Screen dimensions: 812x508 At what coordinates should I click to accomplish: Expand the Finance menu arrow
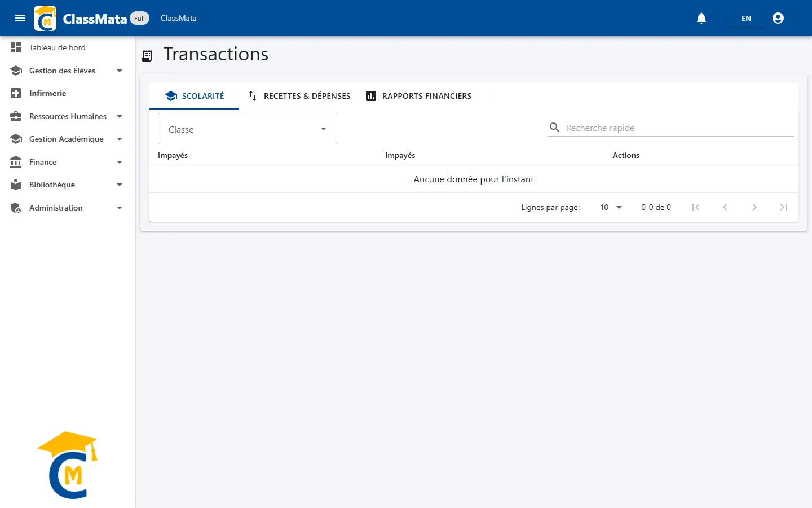coord(120,162)
